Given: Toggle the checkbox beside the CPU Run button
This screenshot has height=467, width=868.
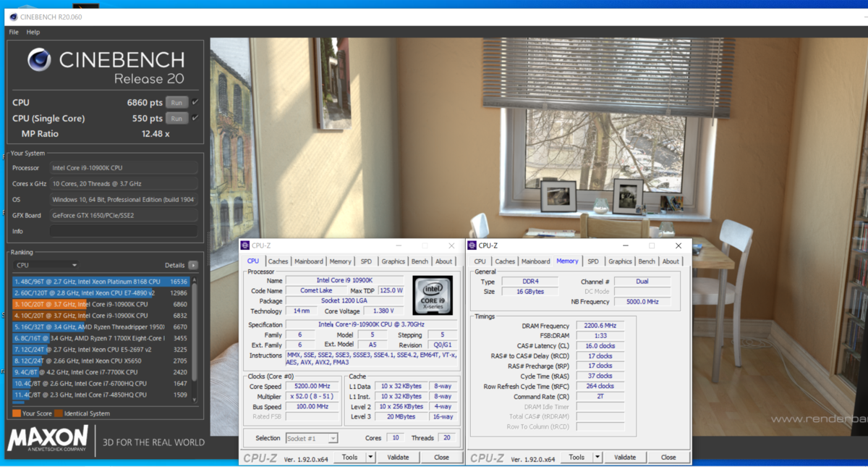Looking at the screenshot, I should click(x=195, y=102).
